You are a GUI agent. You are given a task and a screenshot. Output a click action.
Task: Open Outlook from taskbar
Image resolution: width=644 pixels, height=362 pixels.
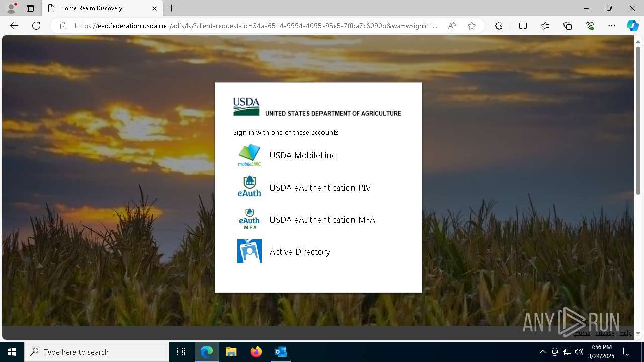[280, 352]
